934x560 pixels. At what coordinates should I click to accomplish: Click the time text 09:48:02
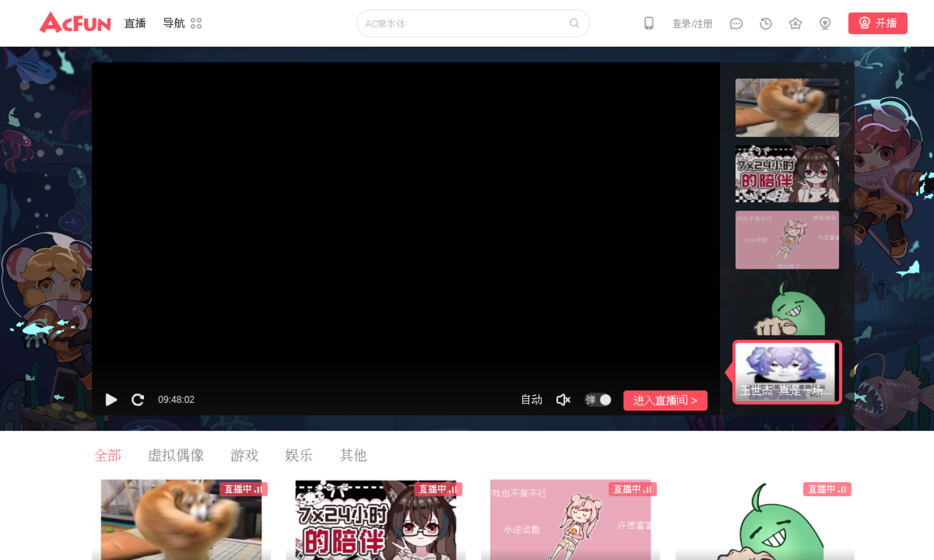click(x=176, y=400)
